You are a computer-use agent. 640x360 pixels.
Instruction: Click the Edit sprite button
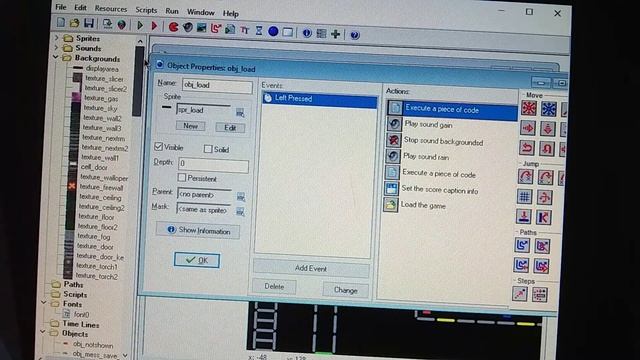click(230, 128)
